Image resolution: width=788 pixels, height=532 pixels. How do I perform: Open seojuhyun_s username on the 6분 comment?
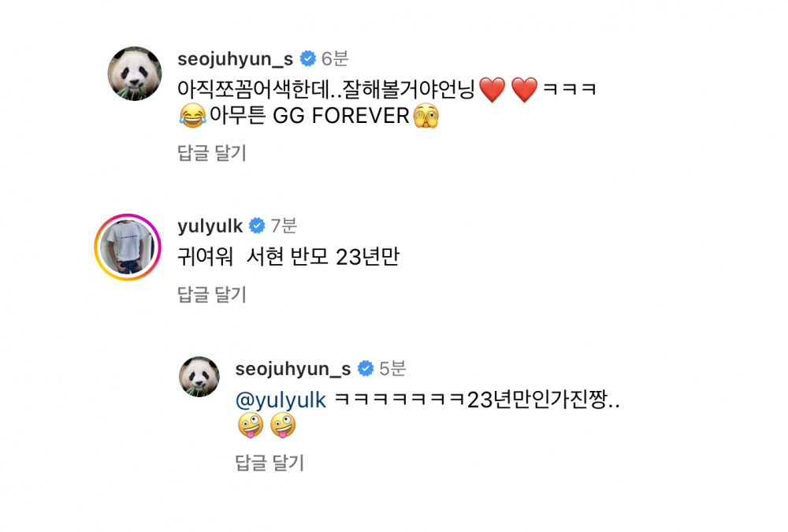tap(235, 59)
